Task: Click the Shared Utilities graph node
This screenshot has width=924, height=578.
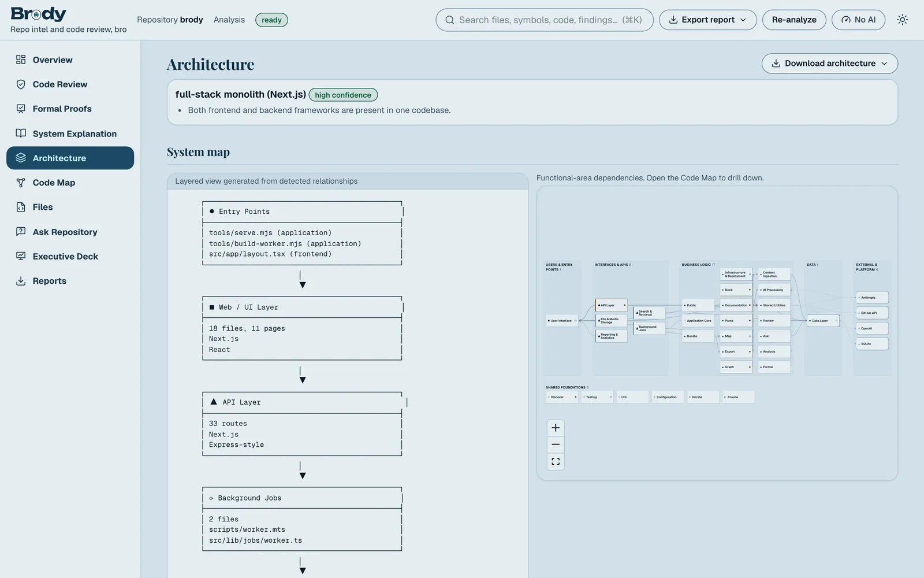Action: coord(774,305)
